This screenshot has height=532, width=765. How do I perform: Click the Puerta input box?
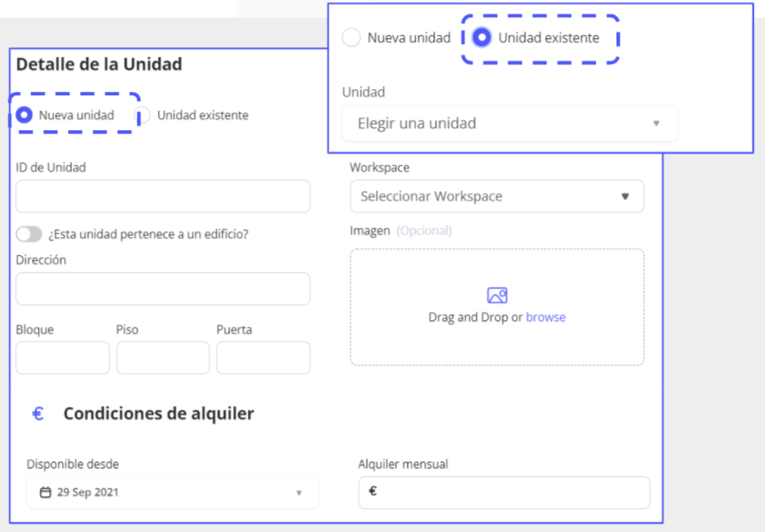point(263,358)
